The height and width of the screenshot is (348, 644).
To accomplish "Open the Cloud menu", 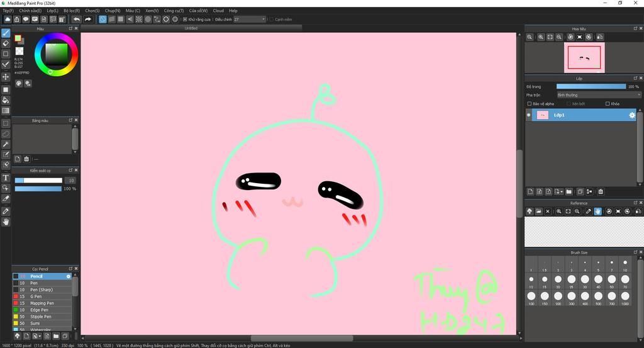I will point(218,11).
